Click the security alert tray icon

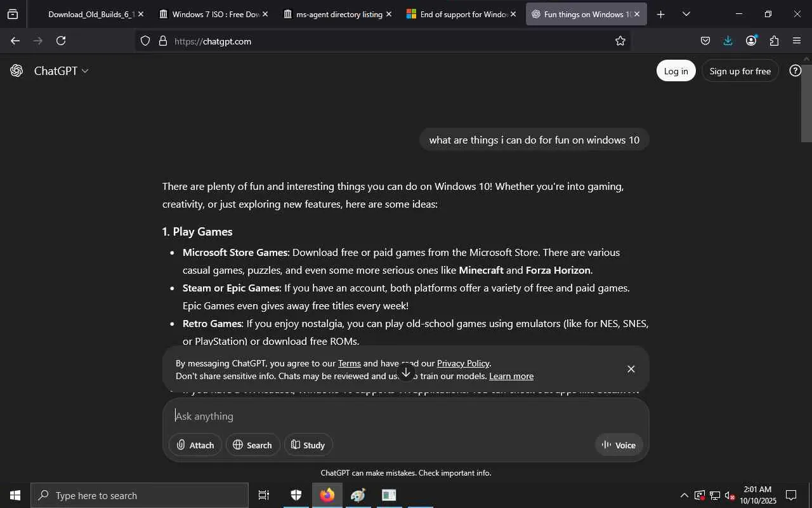click(x=700, y=495)
